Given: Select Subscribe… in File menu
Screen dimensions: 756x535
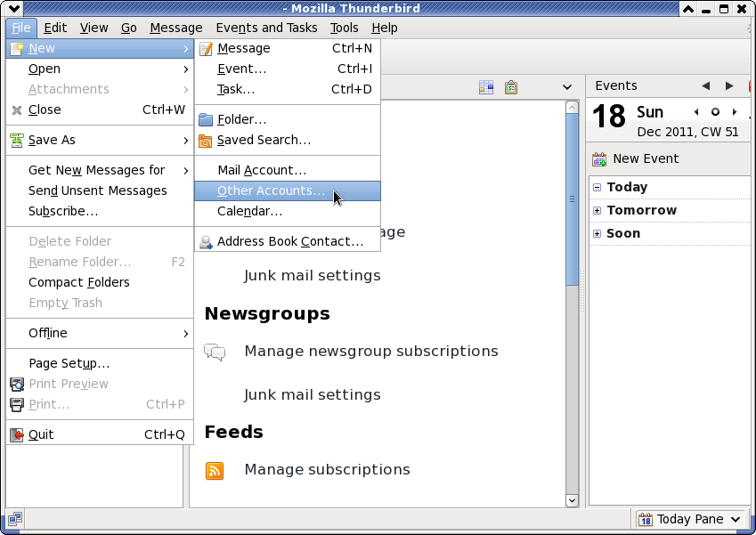Looking at the screenshot, I should (x=100, y=212).
